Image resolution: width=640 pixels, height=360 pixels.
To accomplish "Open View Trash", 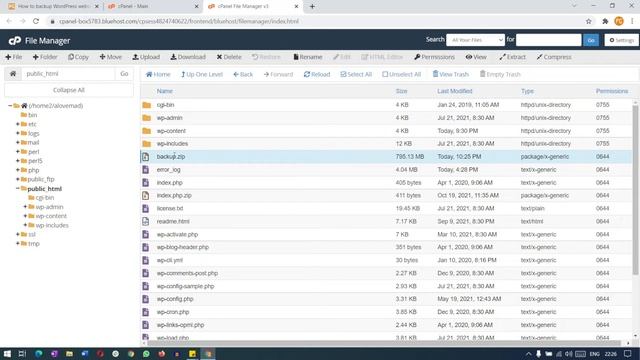I will pyautogui.click(x=451, y=74).
